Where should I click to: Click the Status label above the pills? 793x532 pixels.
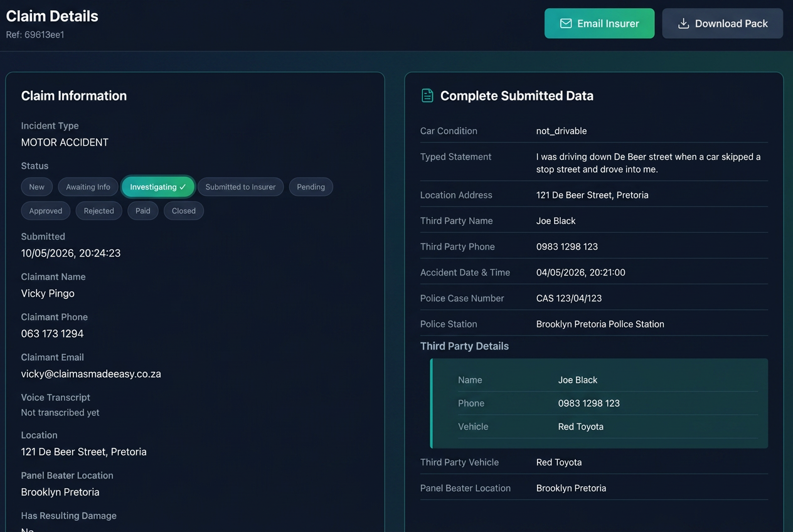coord(35,166)
